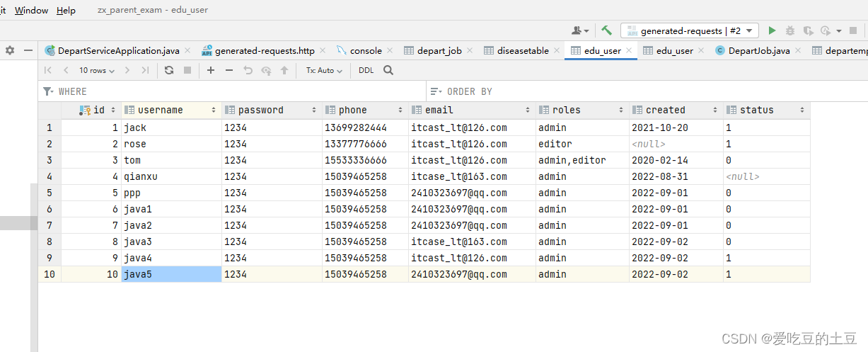Image resolution: width=868 pixels, height=352 pixels.
Task: Switch to DepartServiceApplication.java tab
Action: (x=117, y=50)
